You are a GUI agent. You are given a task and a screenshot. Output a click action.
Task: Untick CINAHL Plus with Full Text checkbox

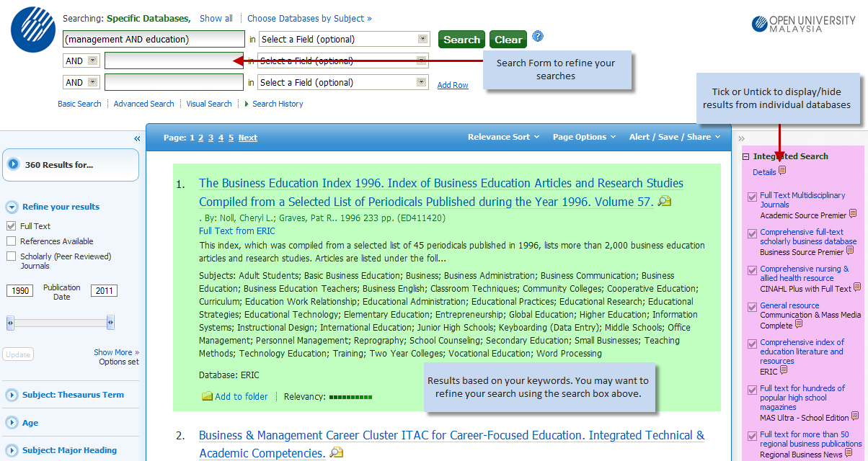(x=753, y=269)
